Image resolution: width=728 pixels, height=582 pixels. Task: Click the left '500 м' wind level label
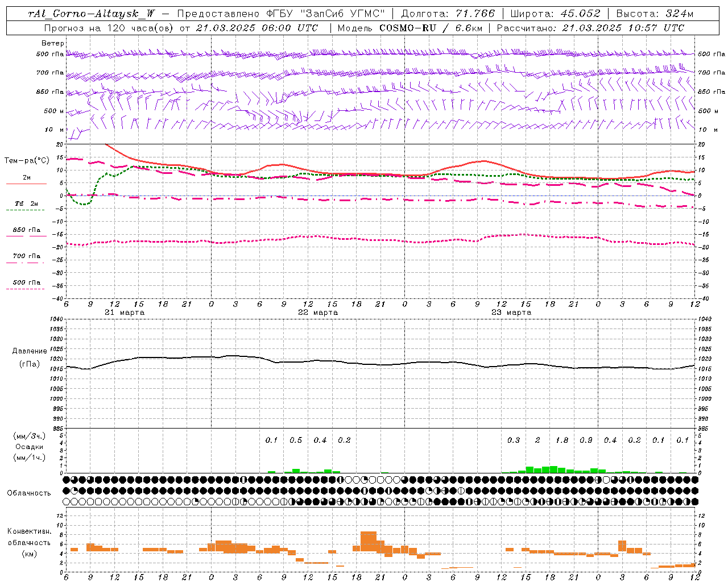[x=54, y=111]
